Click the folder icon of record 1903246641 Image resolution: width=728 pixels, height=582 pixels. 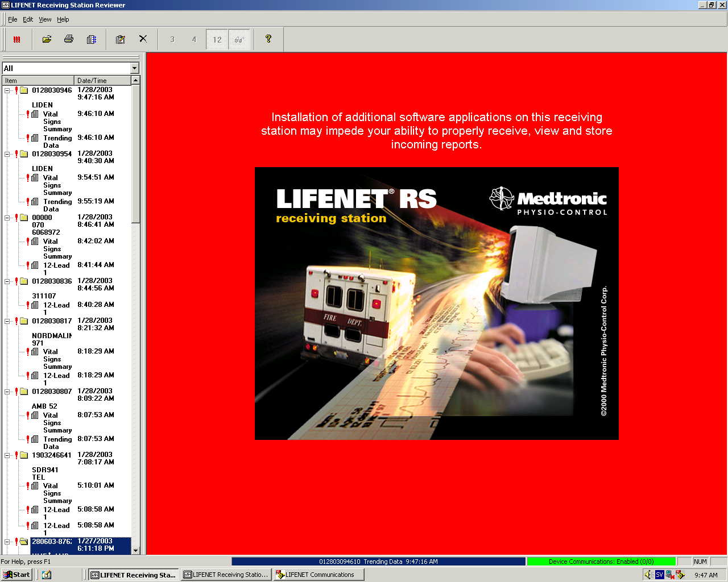pyautogui.click(x=24, y=455)
